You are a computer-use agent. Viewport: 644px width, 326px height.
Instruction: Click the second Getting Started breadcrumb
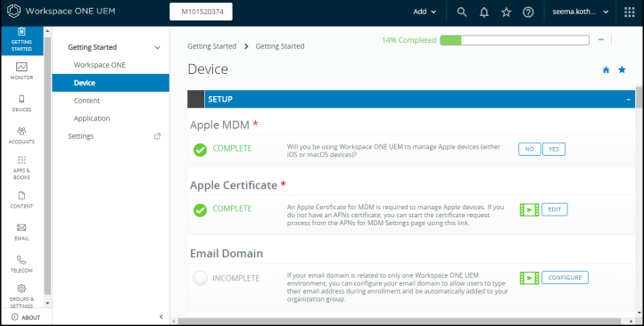pos(280,46)
